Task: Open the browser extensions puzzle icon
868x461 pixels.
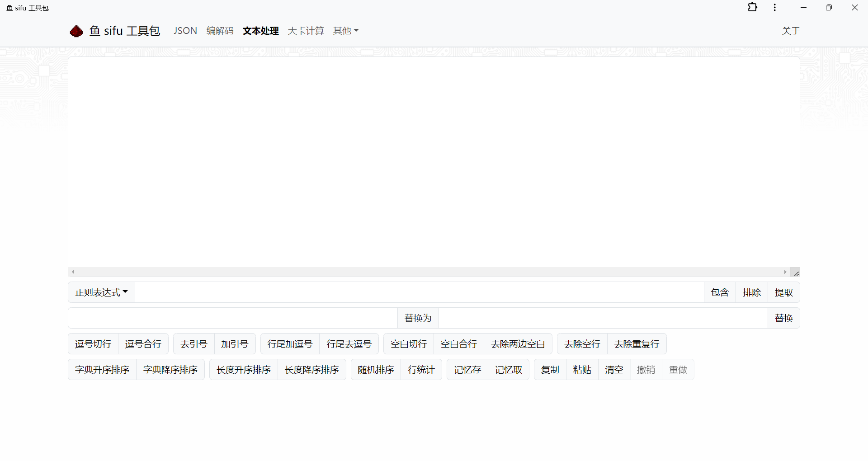Action: (x=753, y=7)
